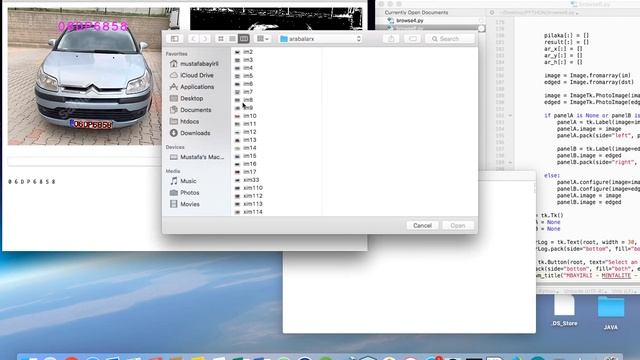Select file xim110 in list
This screenshot has width=640, height=360.
pos(249,188)
